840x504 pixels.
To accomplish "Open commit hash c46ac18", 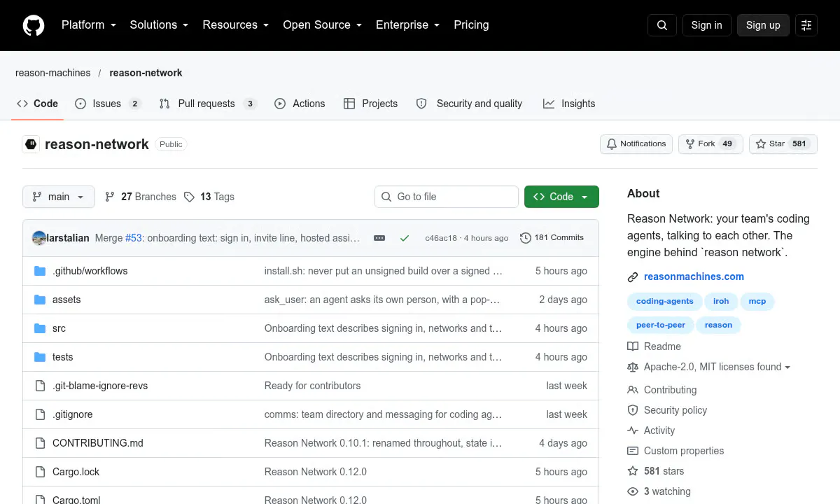I will pos(441,238).
